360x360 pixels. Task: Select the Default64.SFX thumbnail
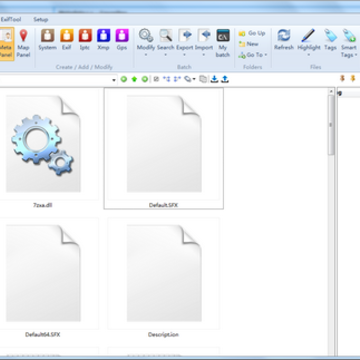point(43,273)
